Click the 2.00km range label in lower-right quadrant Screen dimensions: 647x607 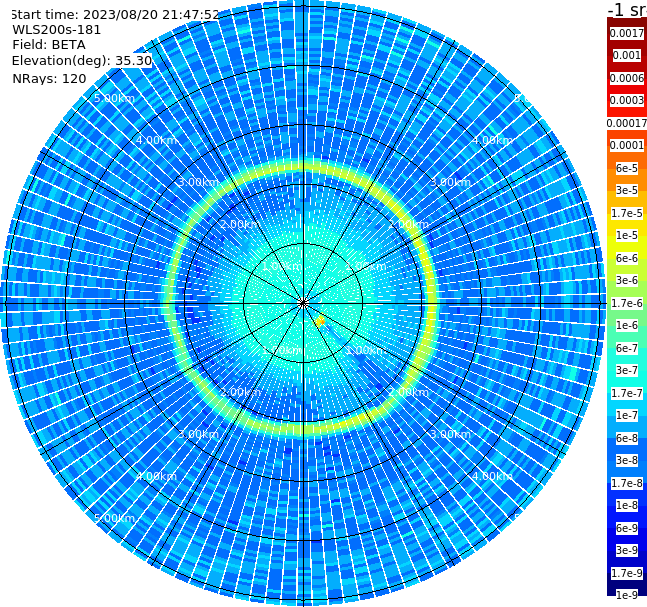tap(409, 392)
